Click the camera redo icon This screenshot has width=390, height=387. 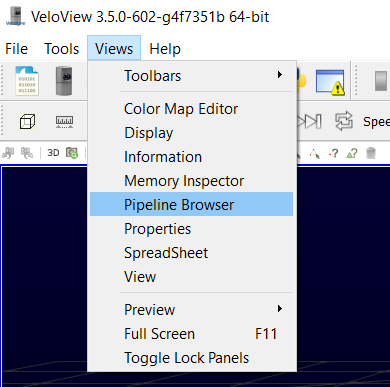27,153
